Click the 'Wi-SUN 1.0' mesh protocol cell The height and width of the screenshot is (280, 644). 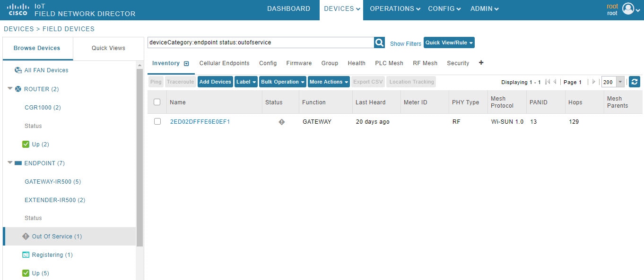coord(507,122)
